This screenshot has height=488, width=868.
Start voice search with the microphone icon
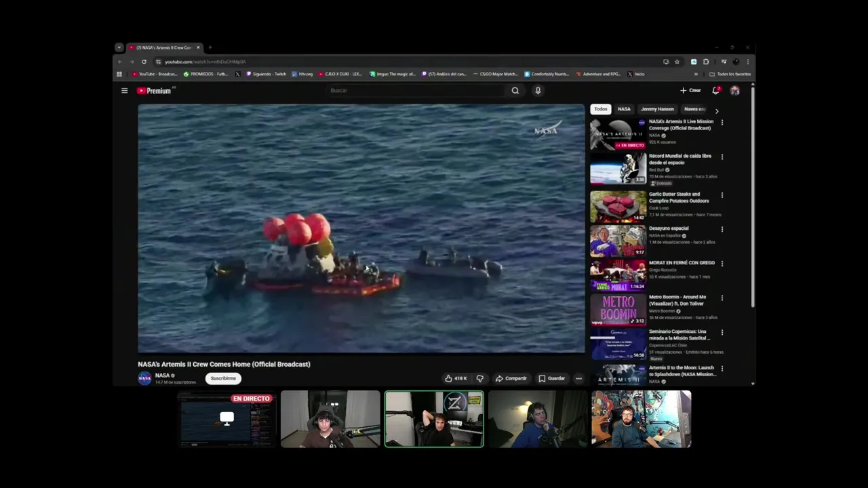tap(538, 90)
